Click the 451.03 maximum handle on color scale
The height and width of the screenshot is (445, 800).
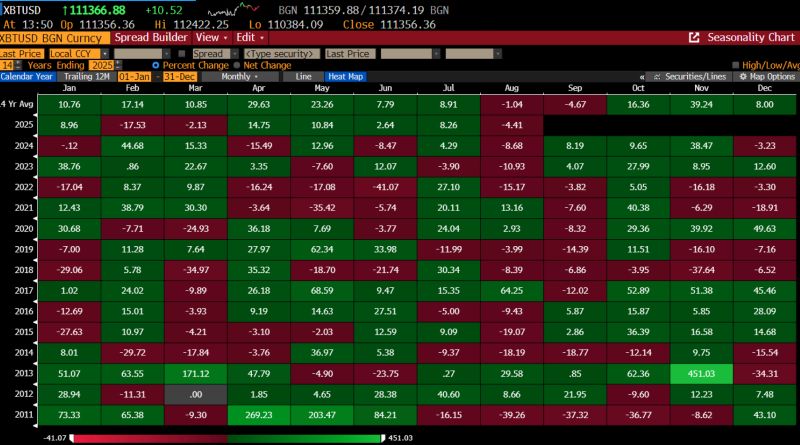pyautogui.click(x=383, y=438)
